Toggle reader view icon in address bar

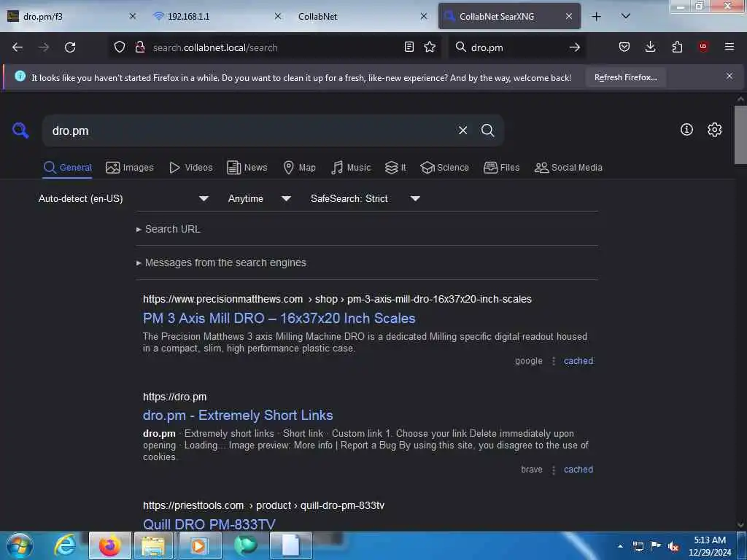tap(409, 47)
